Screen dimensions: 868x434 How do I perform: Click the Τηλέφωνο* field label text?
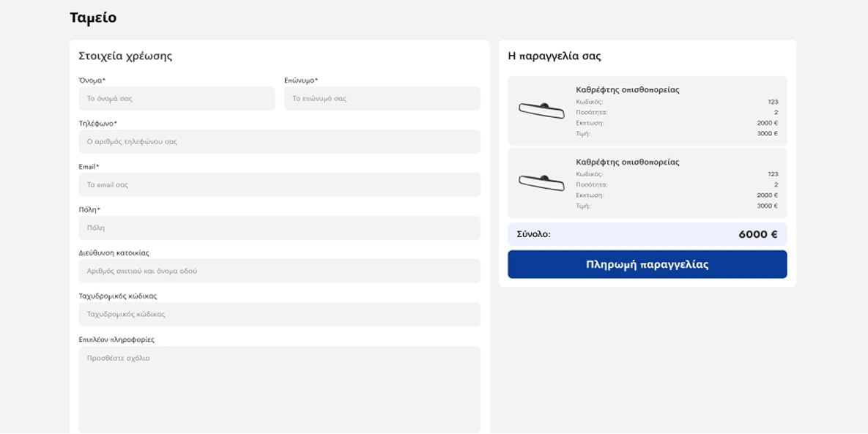pos(97,124)
